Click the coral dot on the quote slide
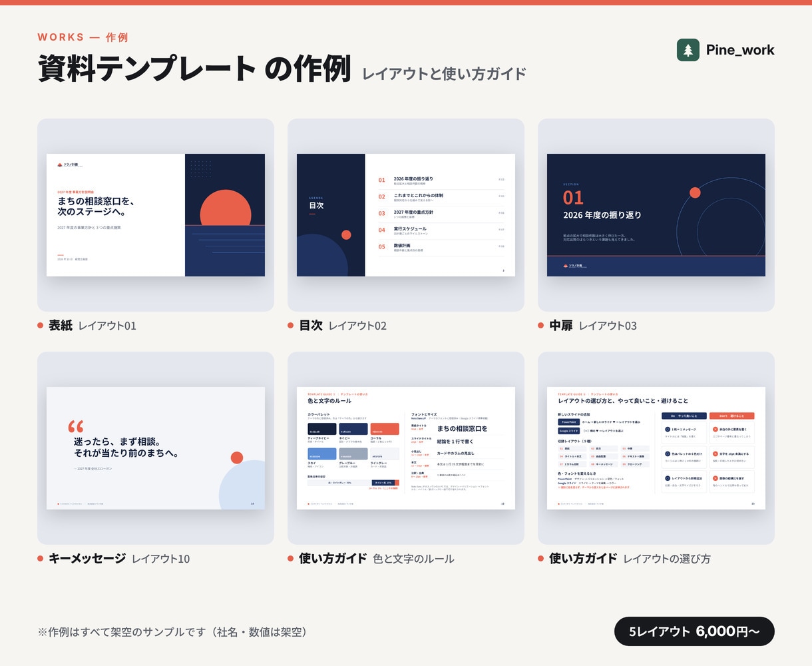Screen dimensions: 812x666 point(237,458)
